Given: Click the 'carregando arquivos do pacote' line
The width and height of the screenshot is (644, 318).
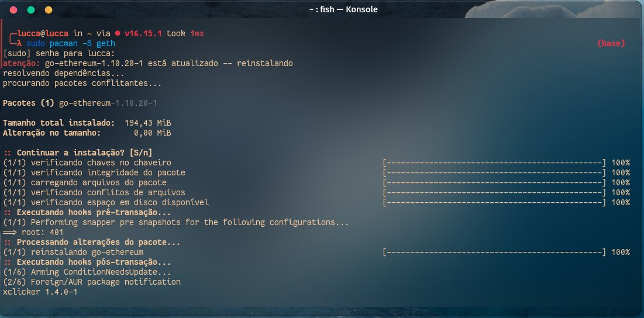Looking at the screenshot, I should click(x=85, y=182).
